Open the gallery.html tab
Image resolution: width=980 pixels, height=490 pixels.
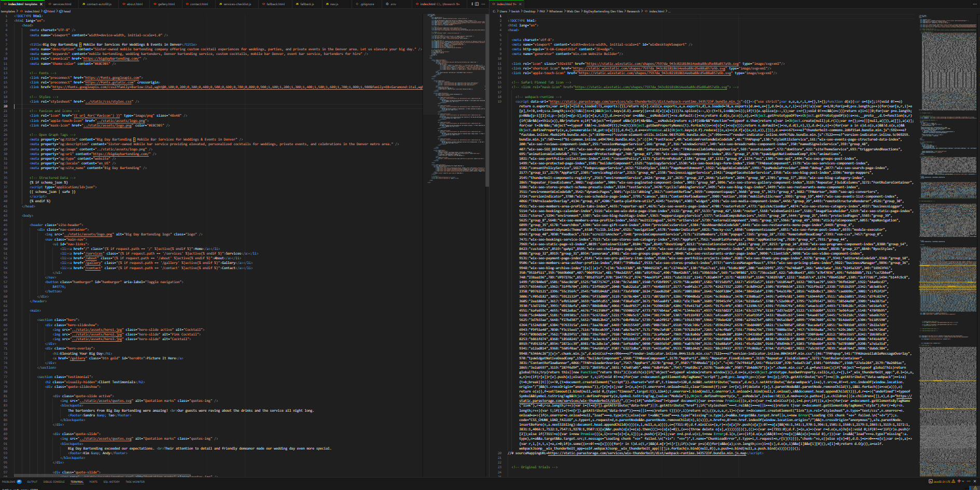165,4
